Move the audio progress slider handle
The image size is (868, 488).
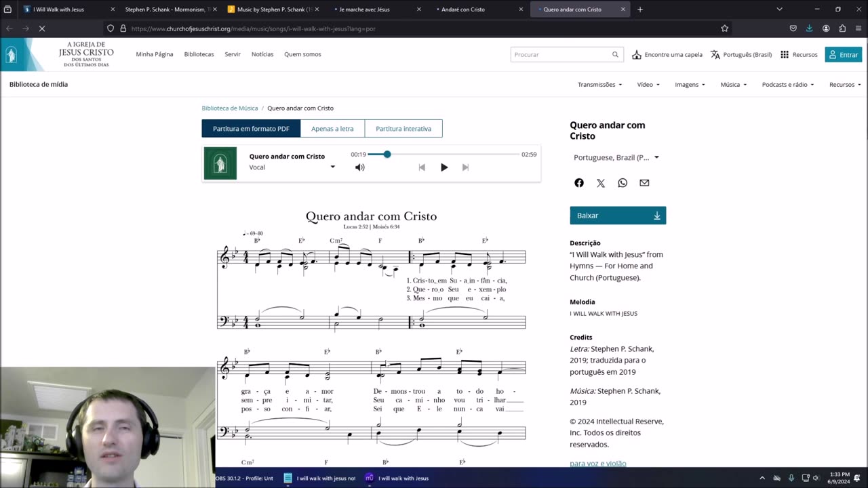click(387, 155)
